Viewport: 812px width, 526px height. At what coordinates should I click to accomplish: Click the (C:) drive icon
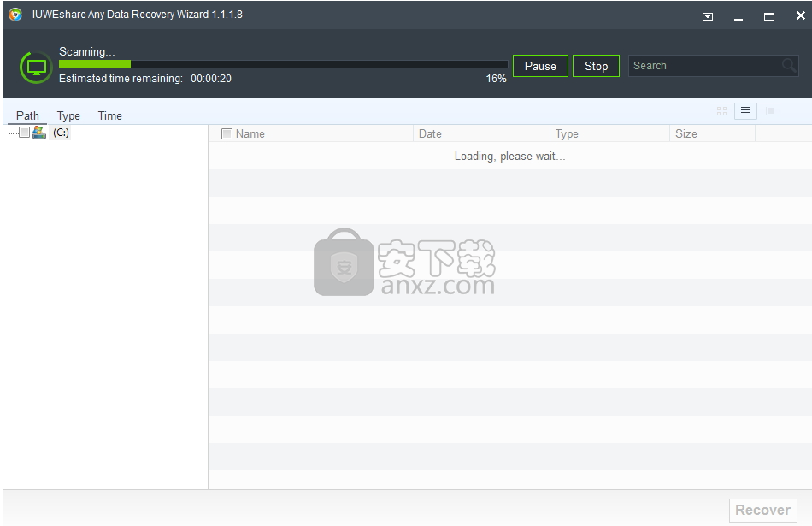[x=39, y=133]
